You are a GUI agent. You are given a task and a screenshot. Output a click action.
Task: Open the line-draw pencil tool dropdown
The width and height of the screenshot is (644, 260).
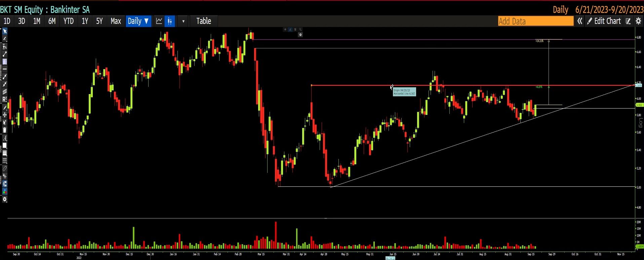click(5, 39)
